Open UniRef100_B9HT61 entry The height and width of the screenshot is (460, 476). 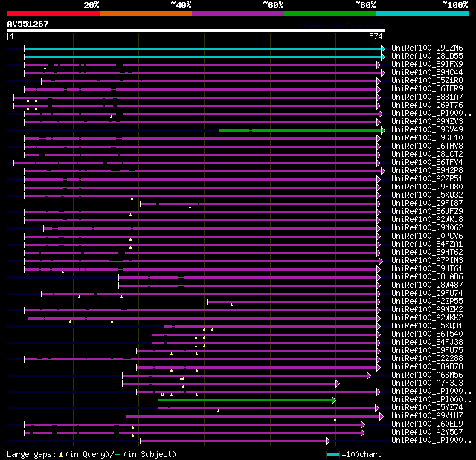tap(427, 269)
